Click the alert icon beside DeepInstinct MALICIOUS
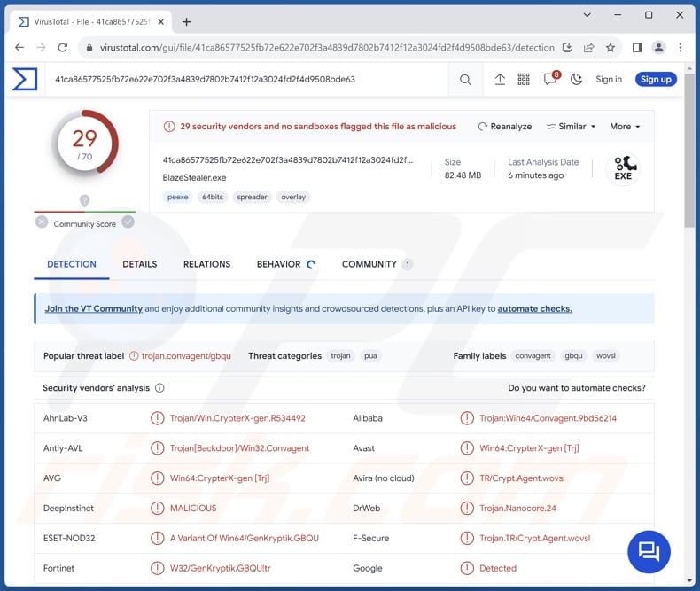The image size is (700, 591). (x=157, y=508)
